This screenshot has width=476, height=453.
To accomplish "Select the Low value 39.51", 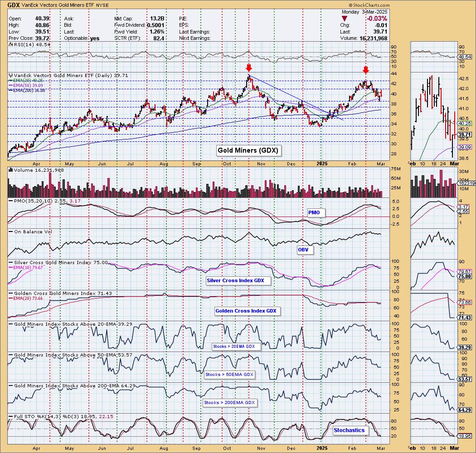I will 42,32.
